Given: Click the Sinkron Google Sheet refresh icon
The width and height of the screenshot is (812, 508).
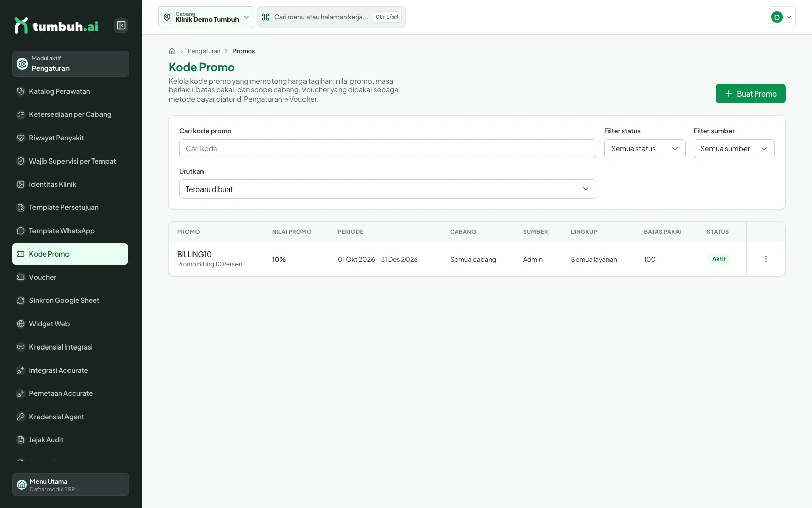Looking at the screenshot, I should point(21,300).
